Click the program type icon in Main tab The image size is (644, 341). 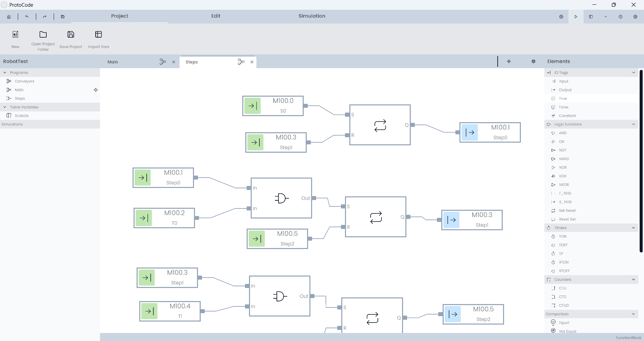163,62
